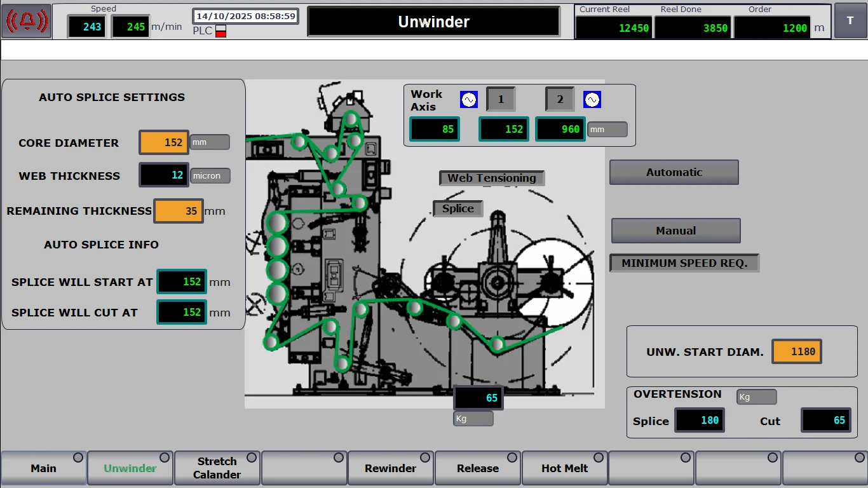This screenshot has width=868, height=488.
Task: Click the mm unit box beside Core Diameter
Action: click(x=210, y=142)
